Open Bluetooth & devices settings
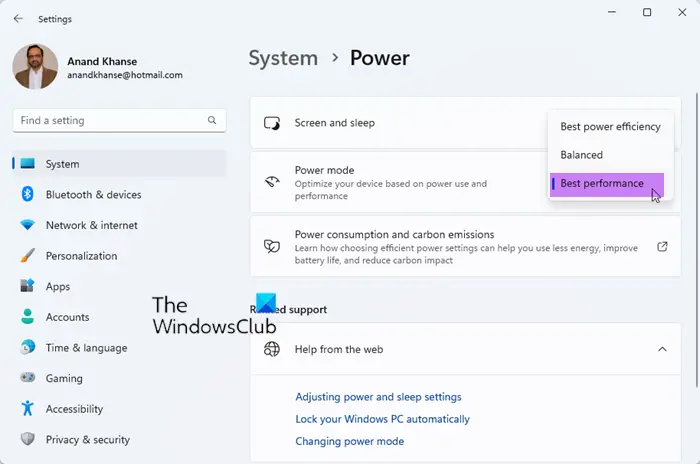Viewport: 700px width, 464px height. click(x=119, y=194)
